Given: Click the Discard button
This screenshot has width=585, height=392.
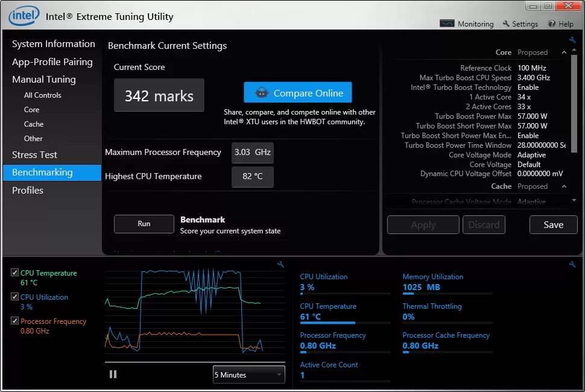Looking at the screenshot, I should 484,224.
